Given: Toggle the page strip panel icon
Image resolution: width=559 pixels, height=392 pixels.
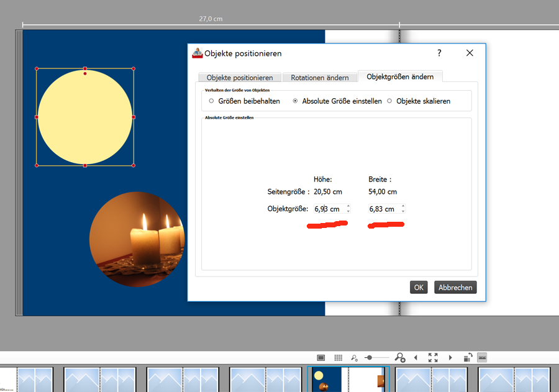Looking at the screenshot, I should point(483,358).
